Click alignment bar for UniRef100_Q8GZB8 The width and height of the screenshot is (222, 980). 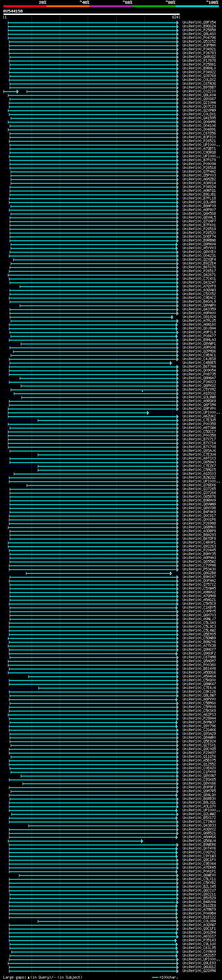tap(99, 573)
